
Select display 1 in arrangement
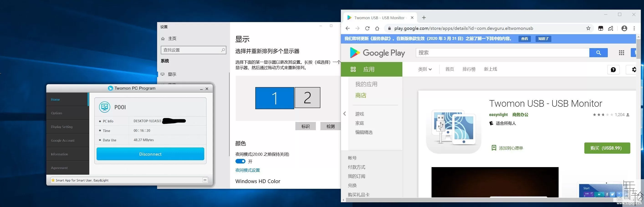[274, 98]
